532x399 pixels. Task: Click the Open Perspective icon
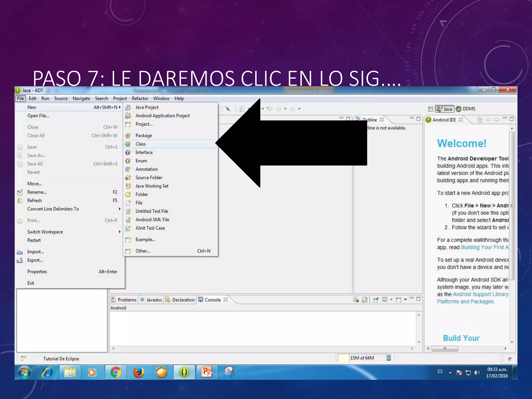430,109
